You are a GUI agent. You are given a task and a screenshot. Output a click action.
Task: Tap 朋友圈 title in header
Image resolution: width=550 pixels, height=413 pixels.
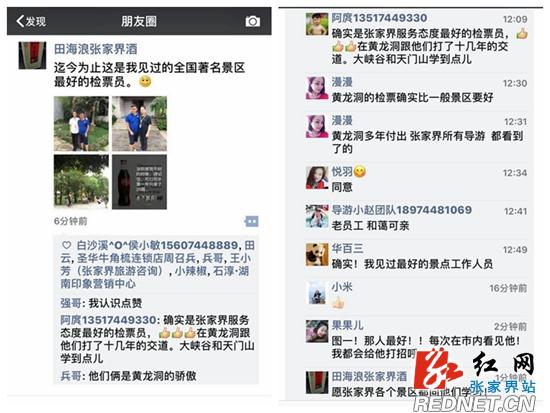[x=139, y=21]
